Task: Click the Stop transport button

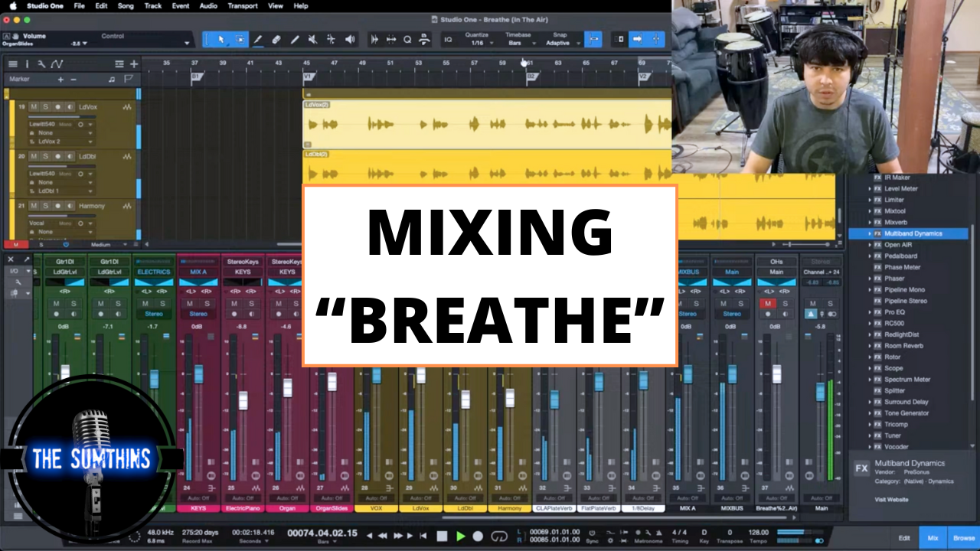Action: [x=442, y=536]
